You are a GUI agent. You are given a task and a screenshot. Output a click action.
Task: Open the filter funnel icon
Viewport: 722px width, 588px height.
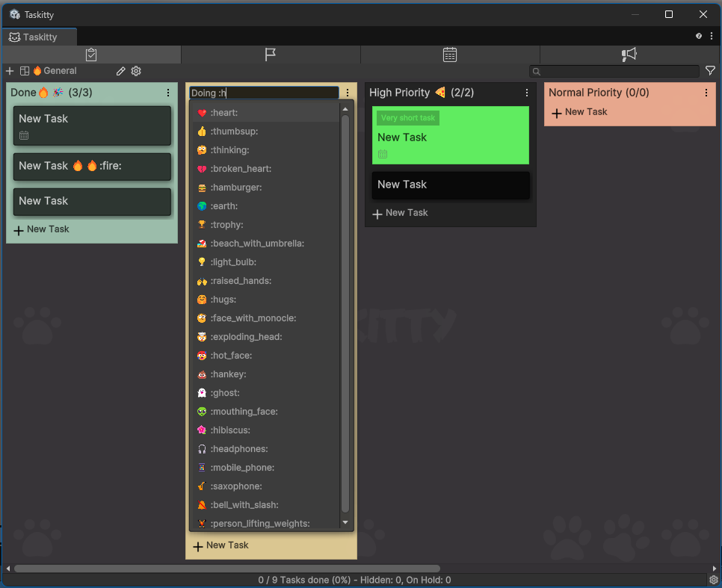pos(710,70)
